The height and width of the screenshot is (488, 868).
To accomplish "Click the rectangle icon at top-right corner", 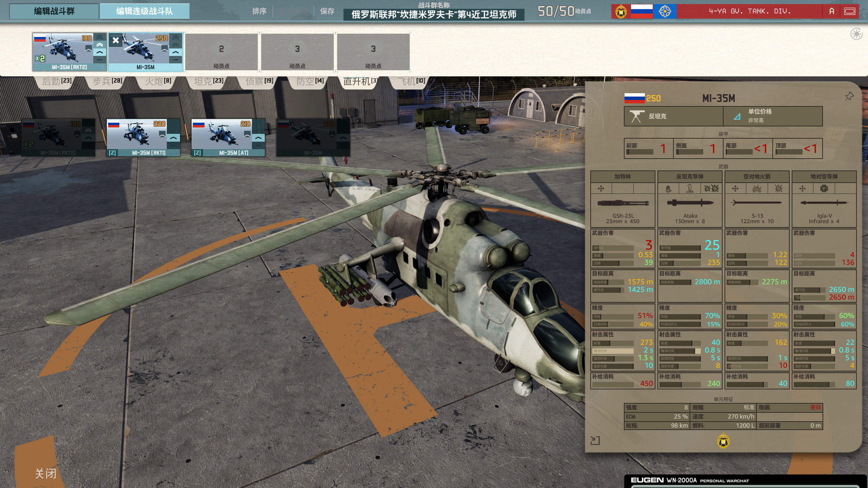I will pyautogui.click(x=850, y=12).
